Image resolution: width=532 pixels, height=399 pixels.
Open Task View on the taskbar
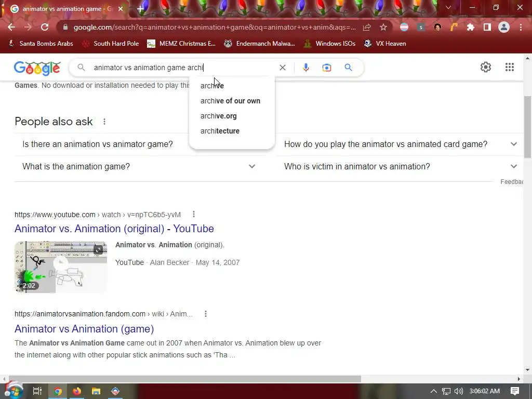tap(37, 391)
